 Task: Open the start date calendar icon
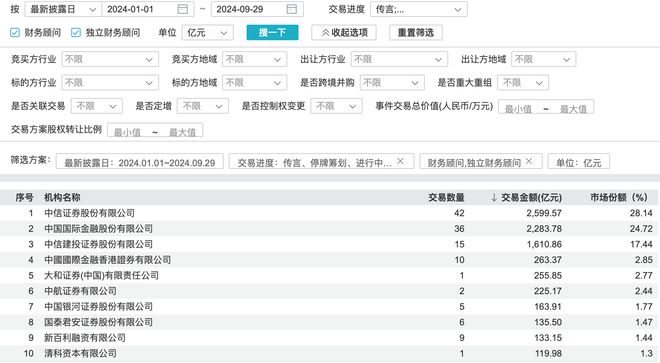[x=183, y=9]
